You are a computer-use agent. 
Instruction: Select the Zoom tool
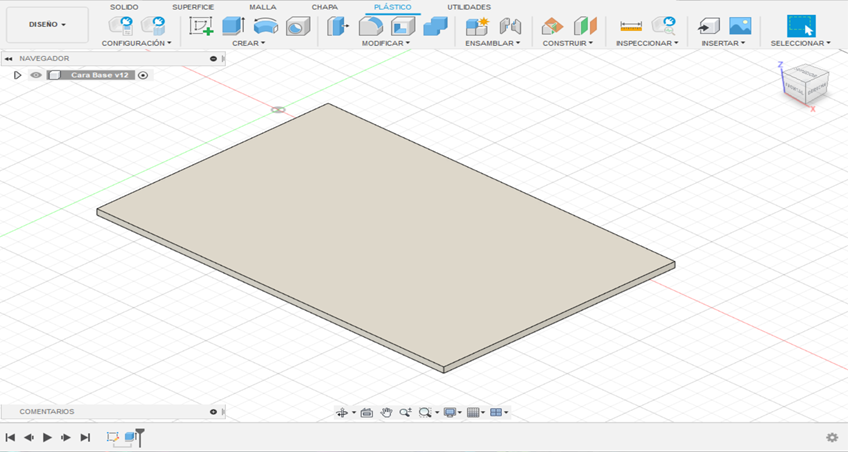(x=406, y=413)
